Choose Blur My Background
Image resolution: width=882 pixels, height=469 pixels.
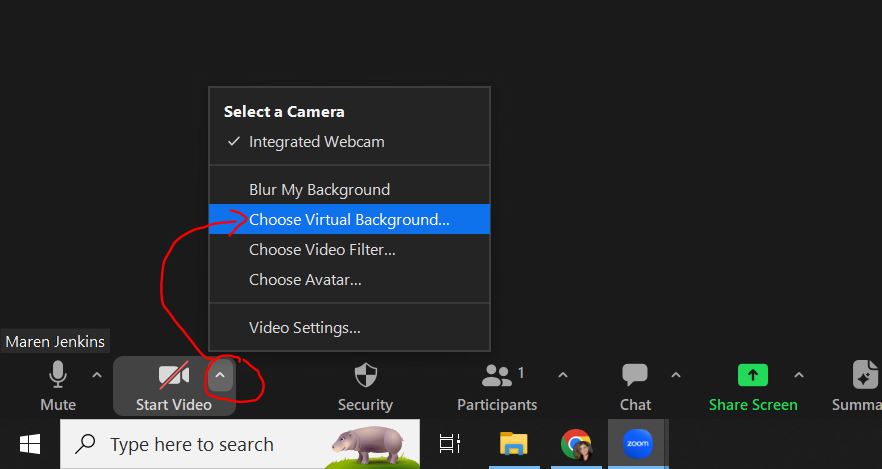pyautogui.click(x=349, y=190)
